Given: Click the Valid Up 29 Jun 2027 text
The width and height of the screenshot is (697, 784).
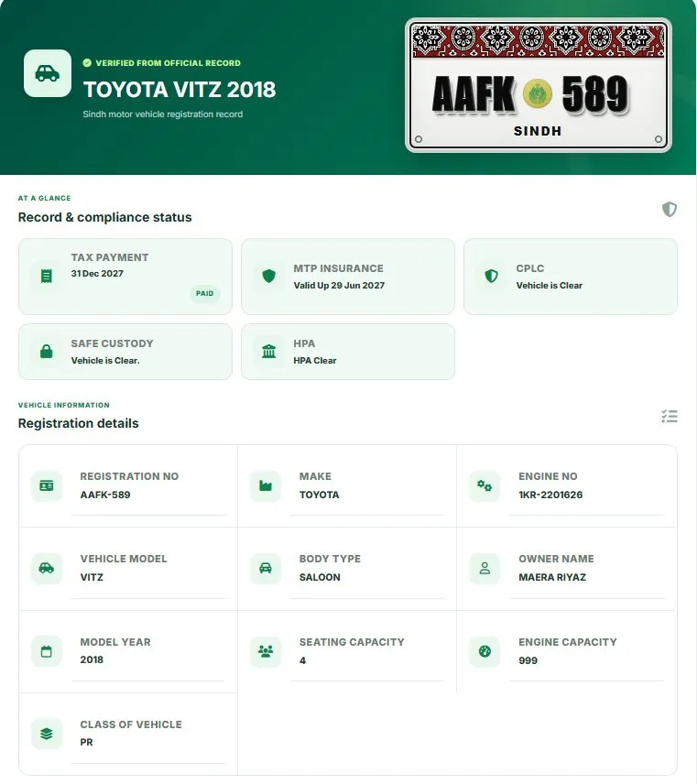Looking at the screenshot, I should (339, 286).
